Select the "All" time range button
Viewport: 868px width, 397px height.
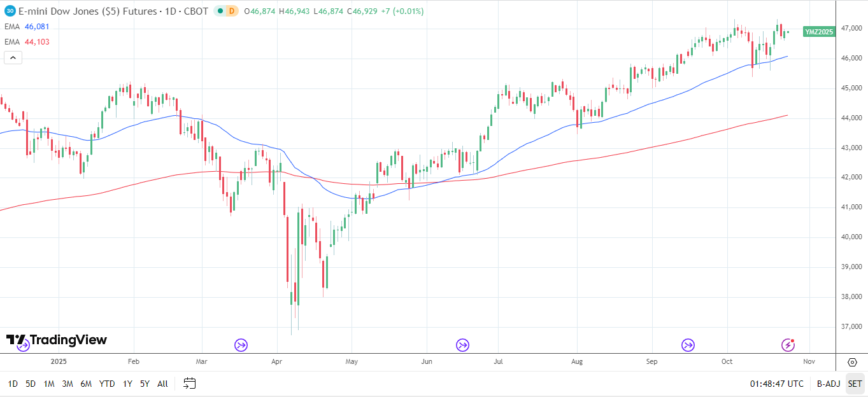[162, 384]
